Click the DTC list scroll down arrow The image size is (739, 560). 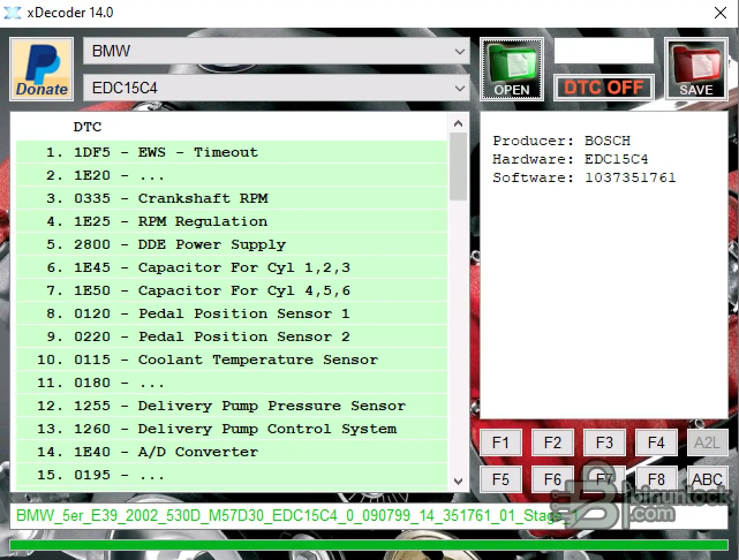(x=458, y=481)
